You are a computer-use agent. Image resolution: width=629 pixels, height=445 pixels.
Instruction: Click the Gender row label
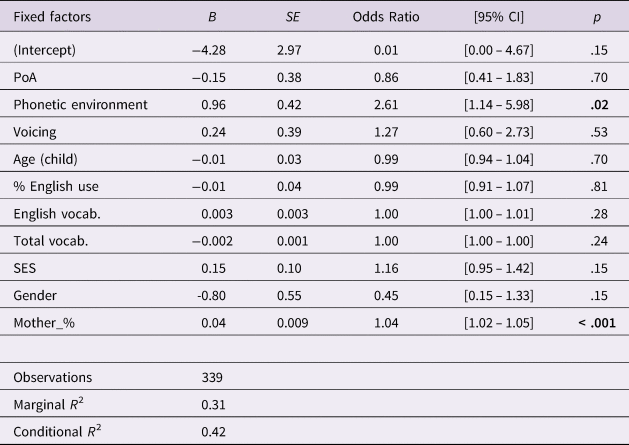tap(34, 296)
